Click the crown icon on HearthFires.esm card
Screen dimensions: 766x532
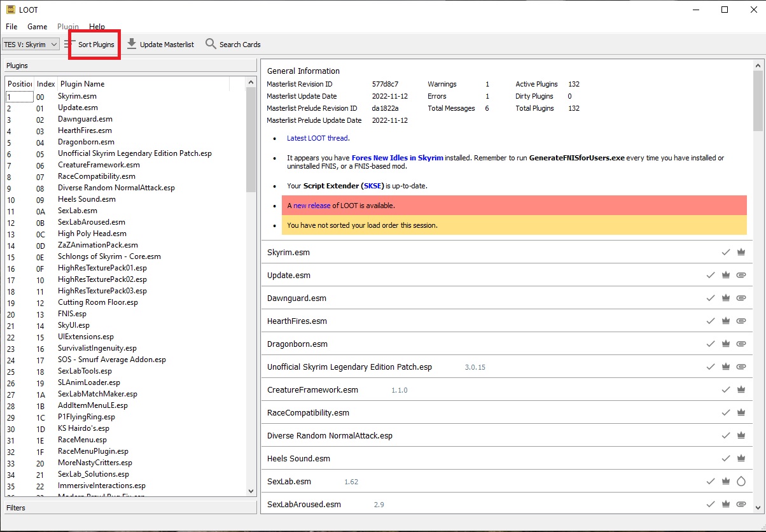click(725, 321)
